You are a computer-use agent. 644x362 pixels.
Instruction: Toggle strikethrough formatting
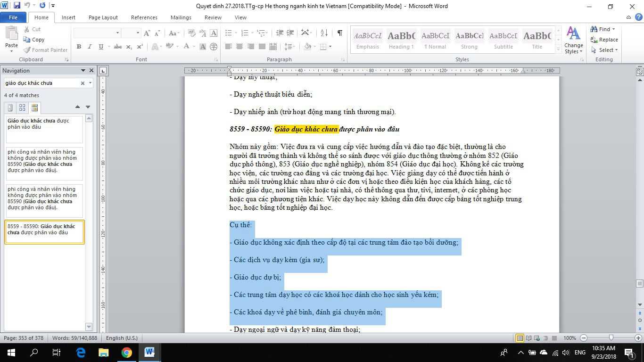tap(118, 47)
